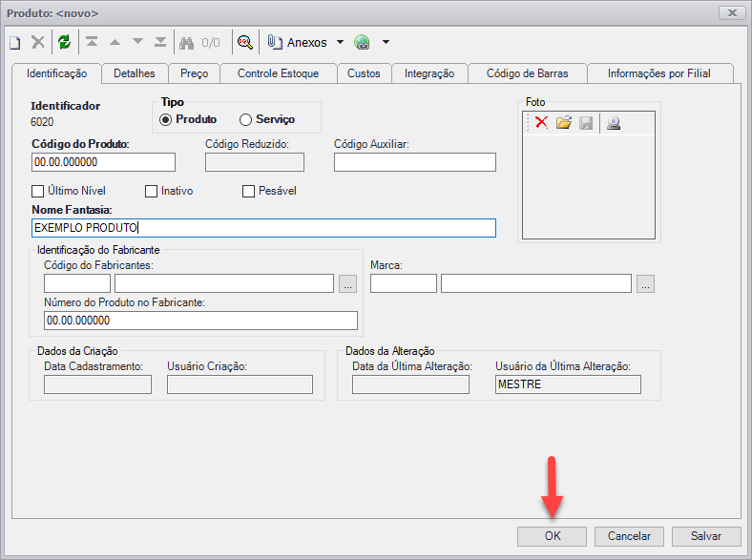This screenshot has height=560, width=752.
Task: Expand the Anexos dropdown arrow
Action: coord(340,42)
